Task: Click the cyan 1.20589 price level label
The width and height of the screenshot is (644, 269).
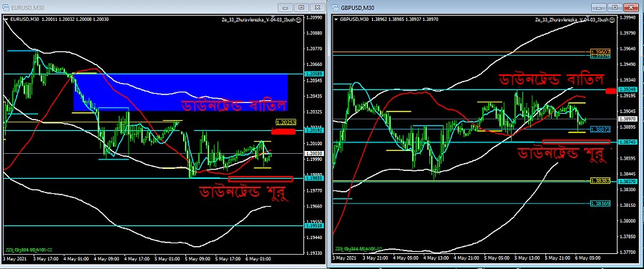Action: [312, 74]
